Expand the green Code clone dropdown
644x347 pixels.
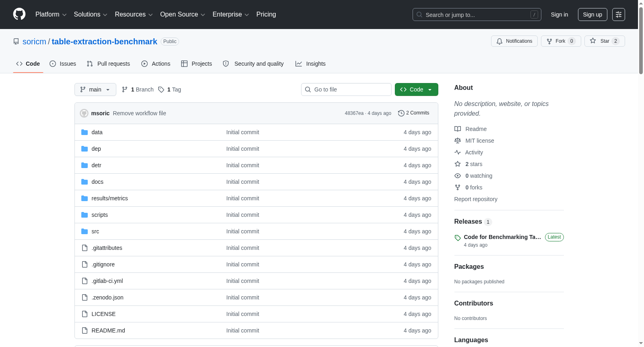coord(417,89)
